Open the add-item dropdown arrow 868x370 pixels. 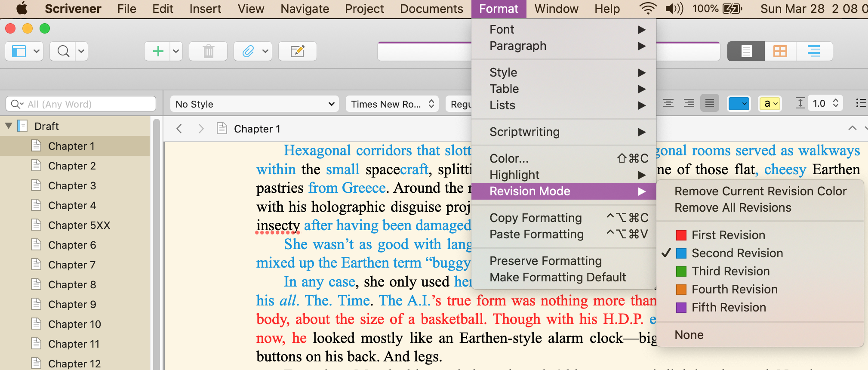pyautogui.click(x=176, y=52)
